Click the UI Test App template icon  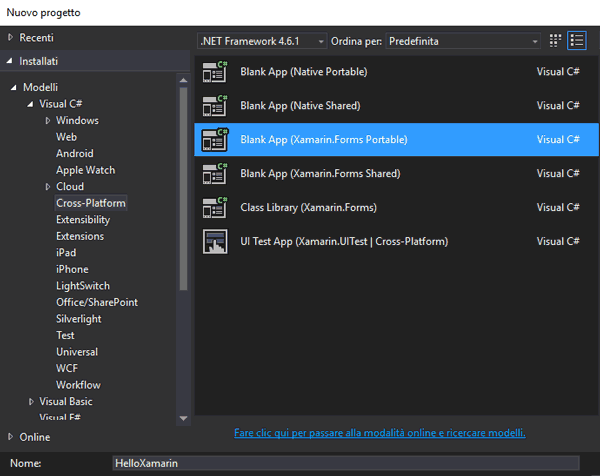215,241
